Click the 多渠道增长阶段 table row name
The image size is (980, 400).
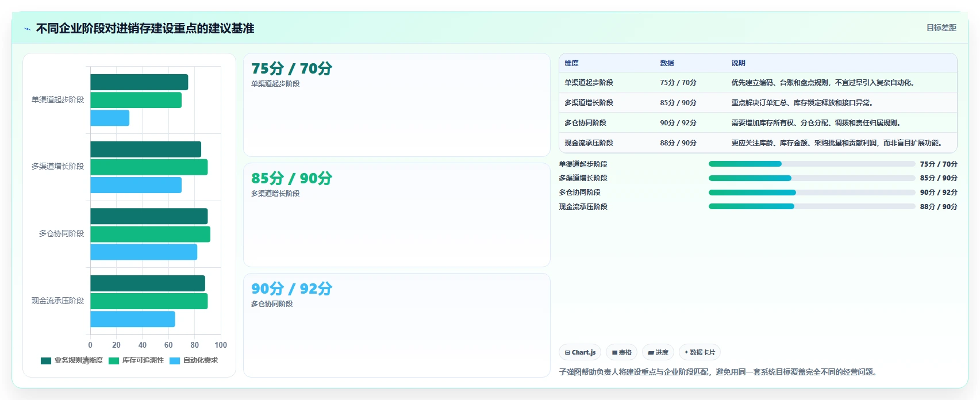click(x=589, y=103)
